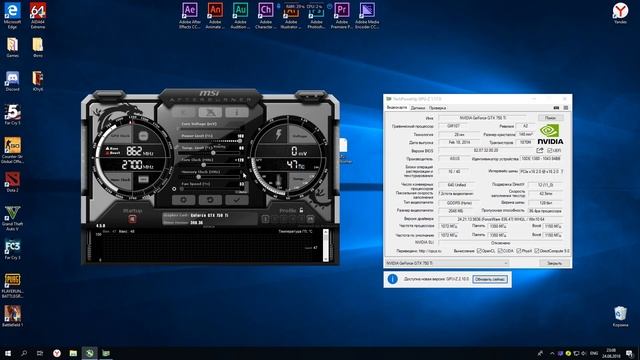Open MSI Afterburner settings gear button
Viewport: 640px width, 360px height.
pyautogui.click(x=183, y=200)
